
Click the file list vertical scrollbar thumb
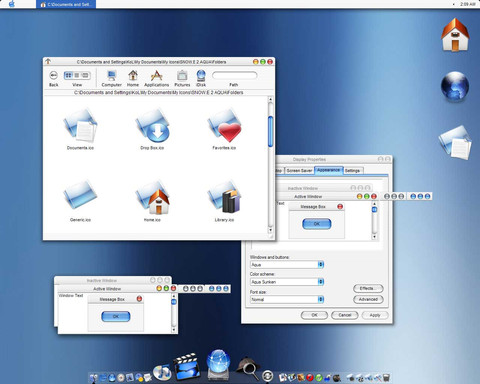coord(270,131)
